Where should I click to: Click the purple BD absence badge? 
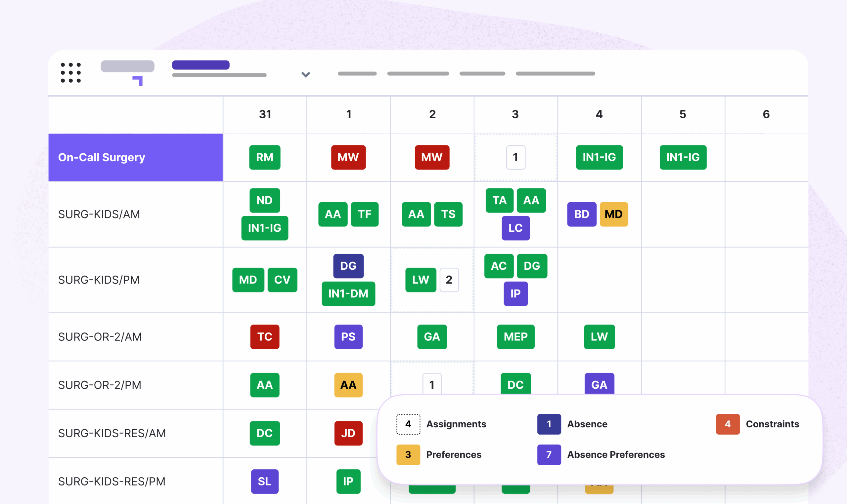click(x=582, y=214)
